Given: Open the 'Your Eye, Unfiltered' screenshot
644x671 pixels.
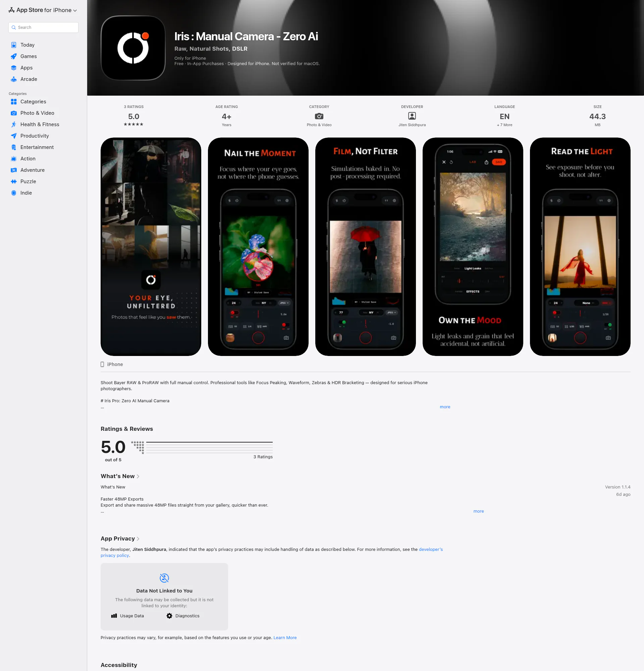Looking at the screenshot, I should (151, 247).
